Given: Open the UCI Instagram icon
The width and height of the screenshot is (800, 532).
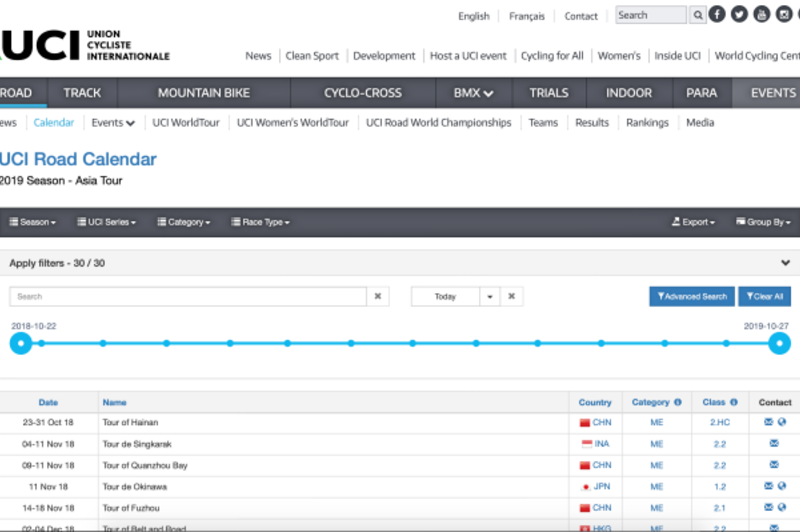Looking at the screenshot, I should [x=784, y=14].
